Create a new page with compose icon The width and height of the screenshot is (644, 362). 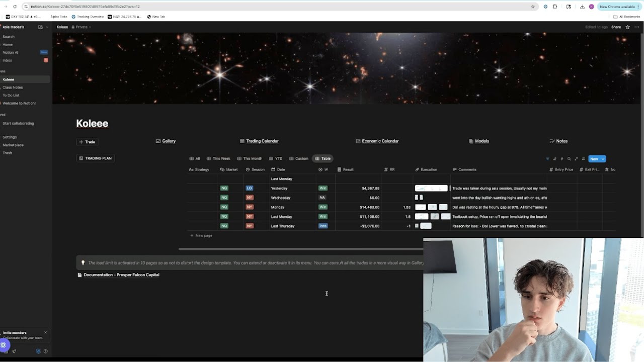[40, 27]
